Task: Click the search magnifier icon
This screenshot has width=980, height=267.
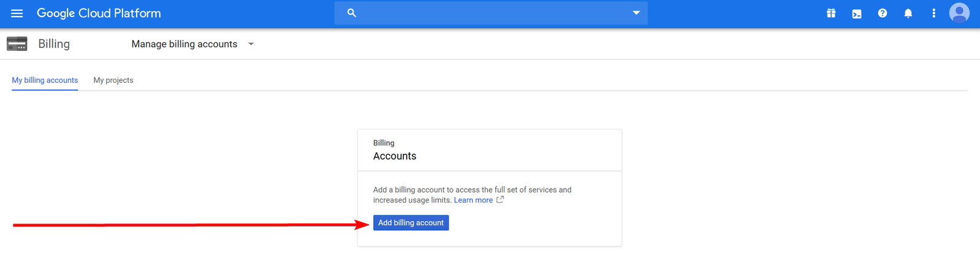Action: tap(351, 13)
